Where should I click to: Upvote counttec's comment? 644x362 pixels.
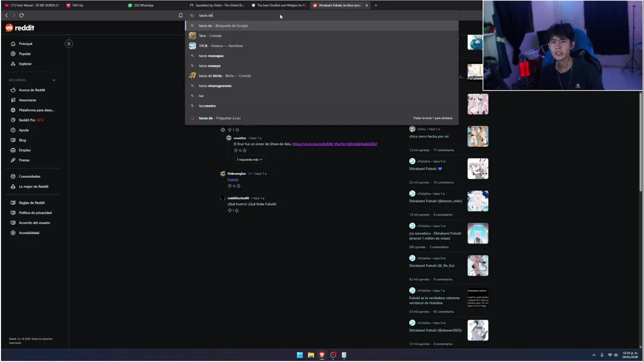pyautogui.click(x=236, y=150)
